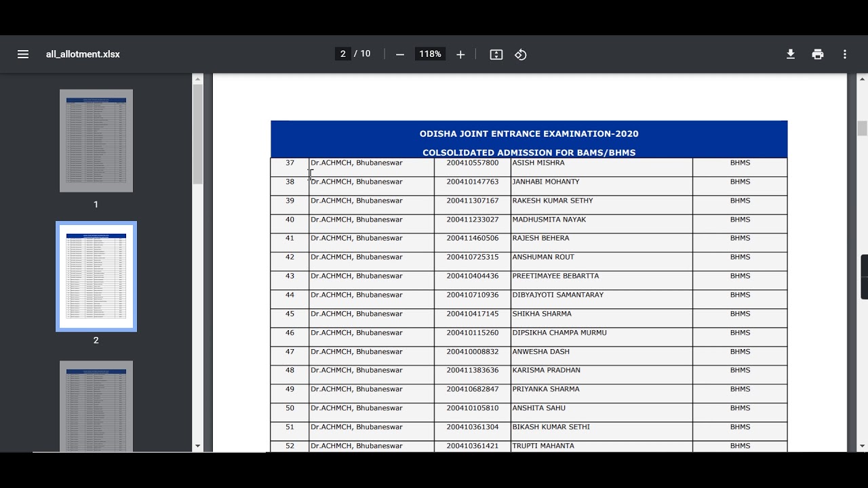Click roll number 200410361421
This screenshot has width=868, height=488.
coord(473,446)
